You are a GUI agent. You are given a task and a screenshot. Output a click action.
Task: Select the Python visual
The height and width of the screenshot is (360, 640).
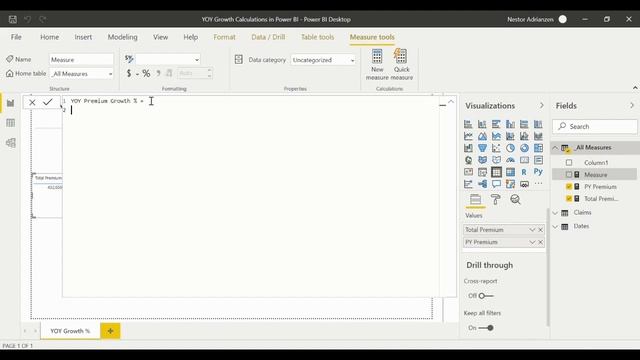tap(538, 172)
